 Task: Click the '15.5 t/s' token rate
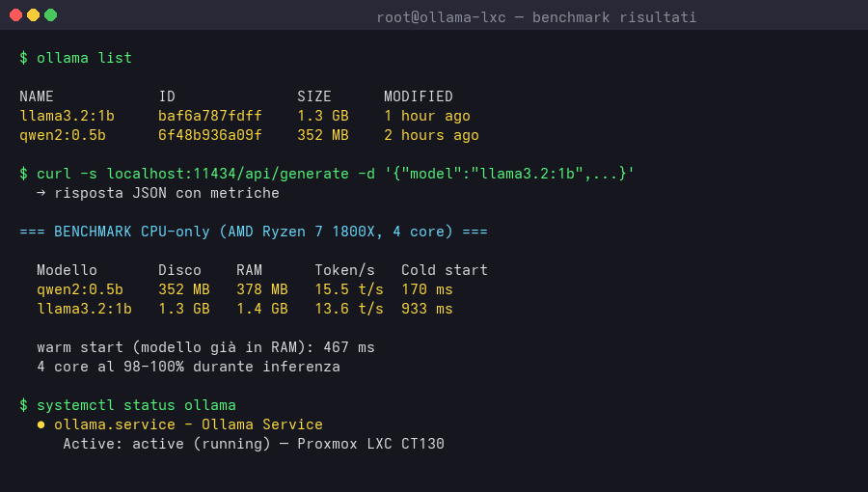coord(349,289)
